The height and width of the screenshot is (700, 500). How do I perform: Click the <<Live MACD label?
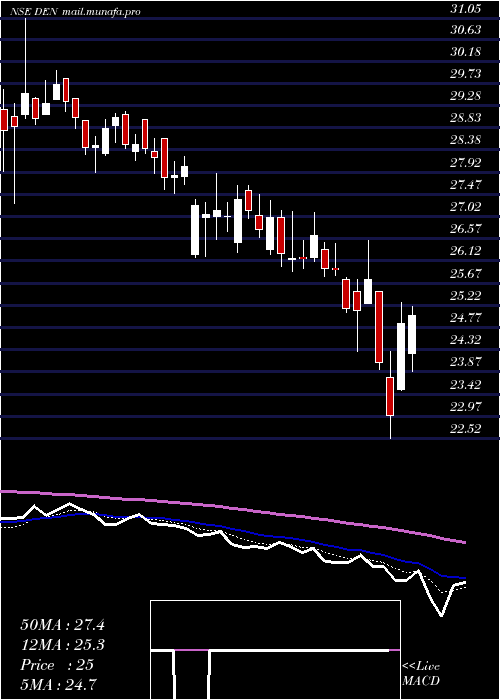pos(421,674)
